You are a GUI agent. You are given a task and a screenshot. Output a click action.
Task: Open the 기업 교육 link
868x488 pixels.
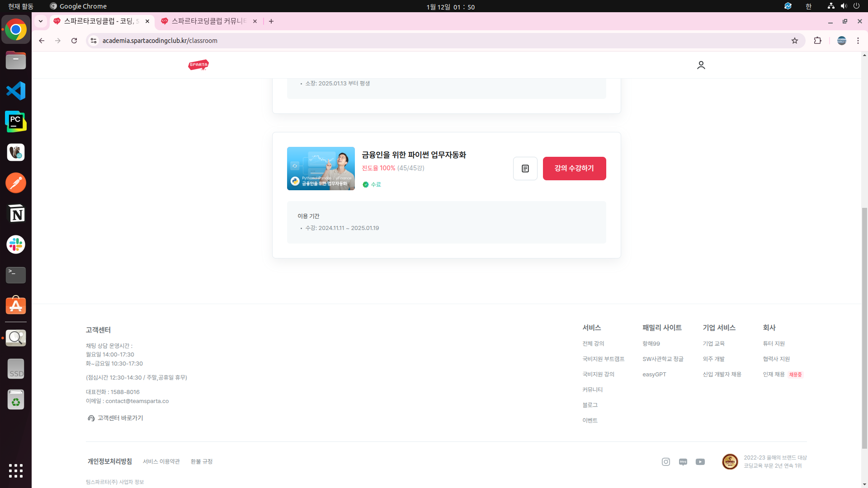[x=713, y=344]
